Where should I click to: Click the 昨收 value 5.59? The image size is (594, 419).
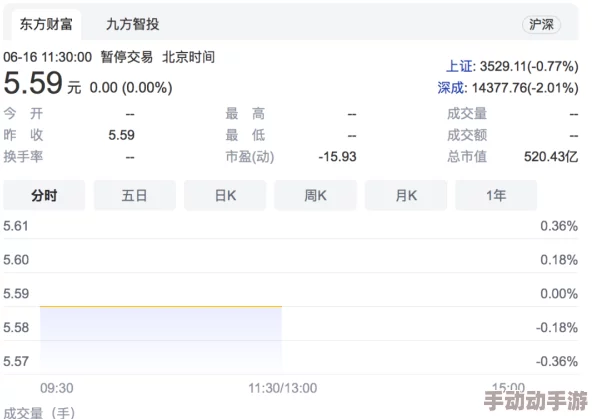coord(121,135)
